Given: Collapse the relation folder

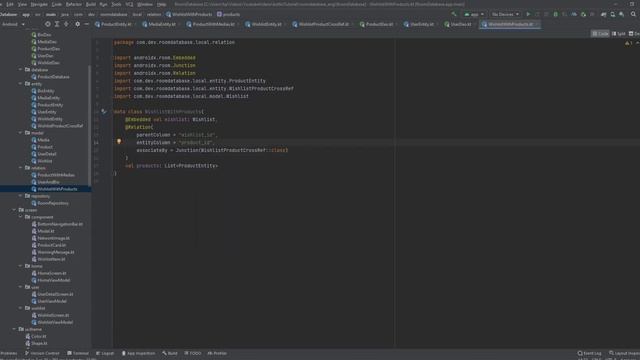Looking at the screenshot, I should [20, 168].
